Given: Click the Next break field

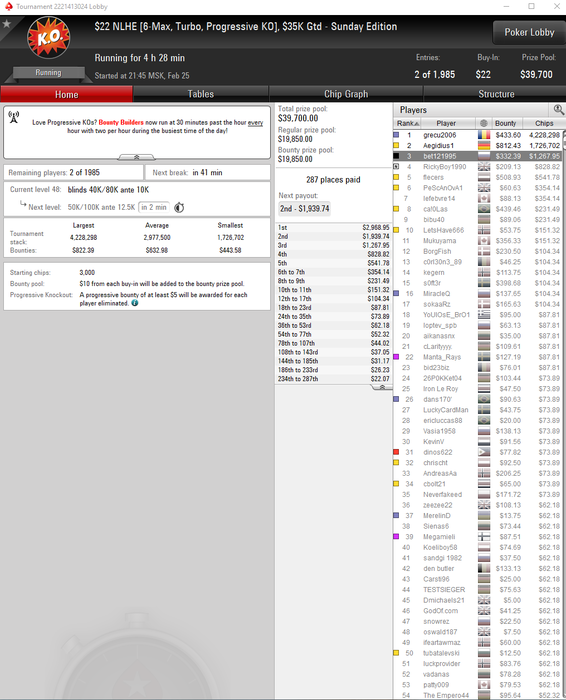Looking at the screenshot, I should click(x=208, y=173).
